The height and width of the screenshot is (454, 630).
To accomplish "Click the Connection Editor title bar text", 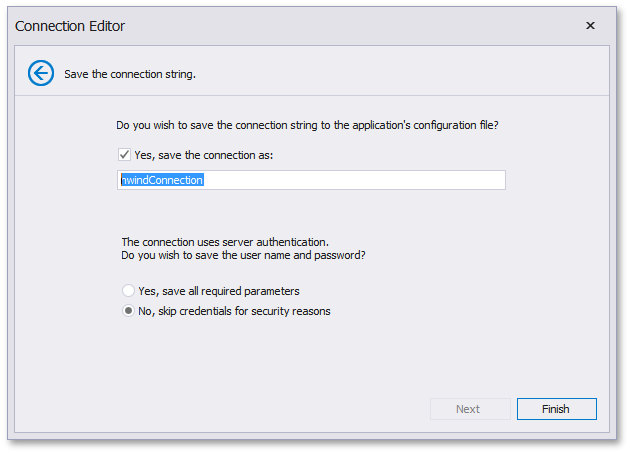I will point(70,26).
